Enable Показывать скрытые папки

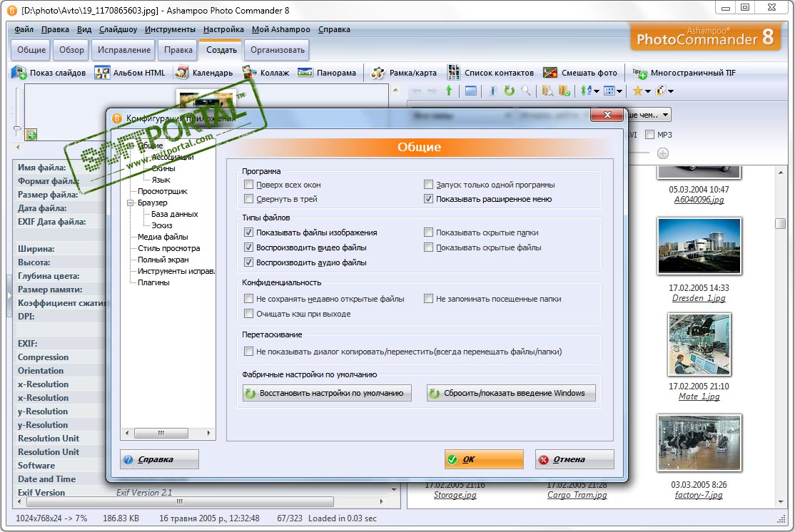(428, 232)
